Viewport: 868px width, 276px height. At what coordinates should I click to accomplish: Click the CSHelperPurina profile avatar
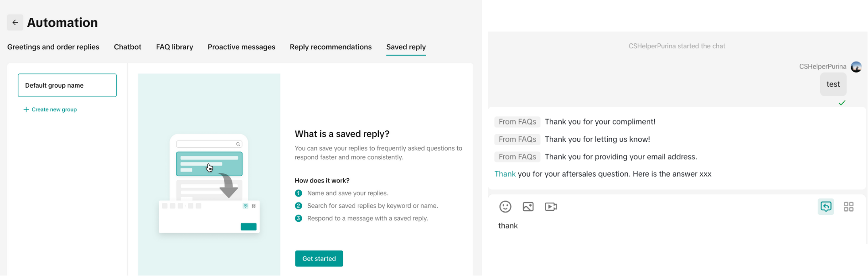(856, 67)
